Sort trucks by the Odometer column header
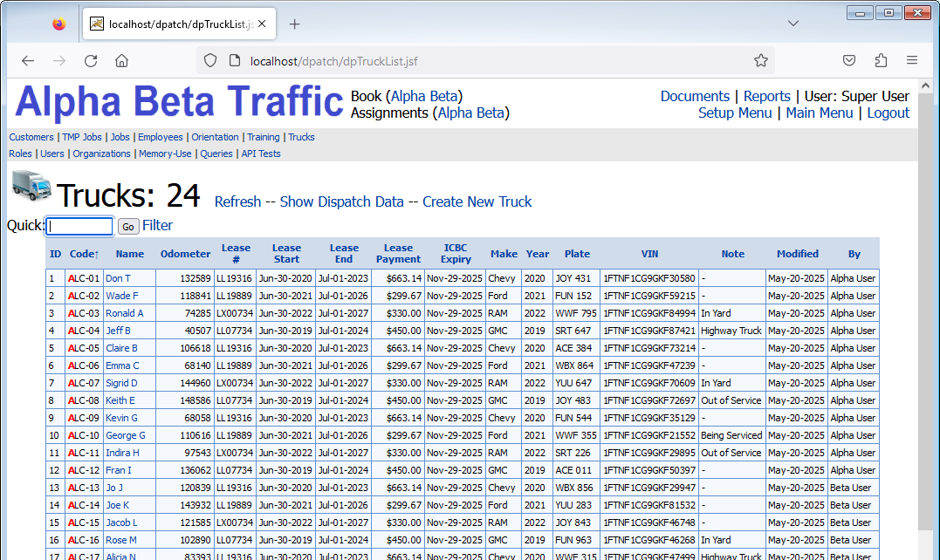This screenshot has height=560, width=940. coord(185,254)
